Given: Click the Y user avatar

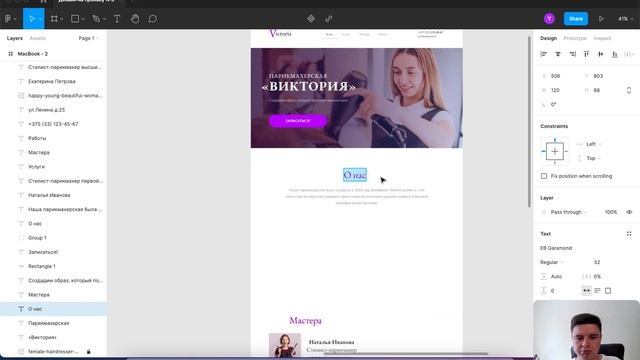Looking at the screenshot, I should click(x=549, y=19).
